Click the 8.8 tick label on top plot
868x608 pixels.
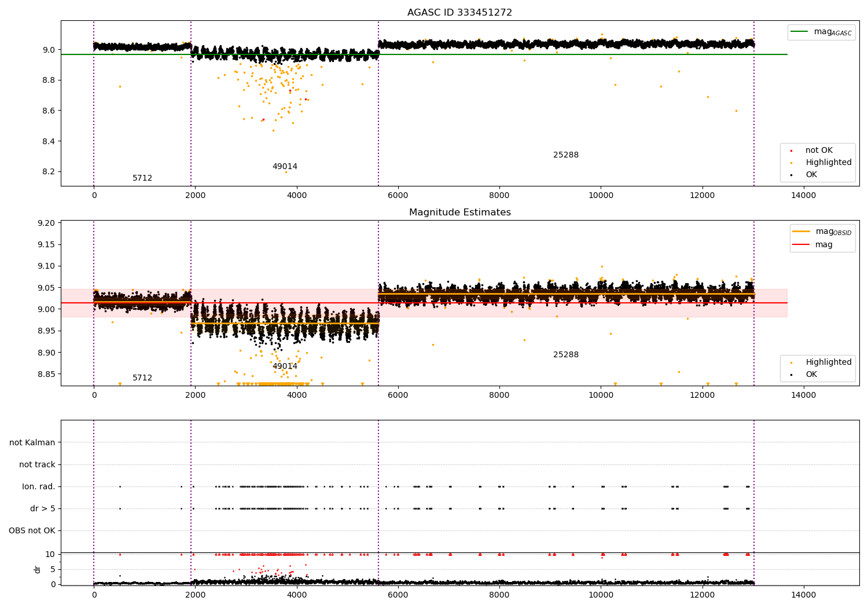49,80
